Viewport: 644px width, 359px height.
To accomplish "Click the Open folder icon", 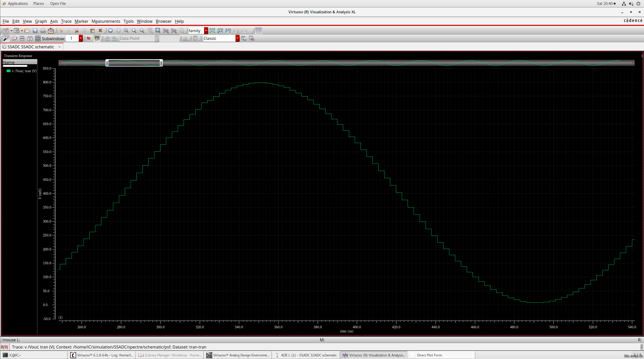I will tap(27, 31).
